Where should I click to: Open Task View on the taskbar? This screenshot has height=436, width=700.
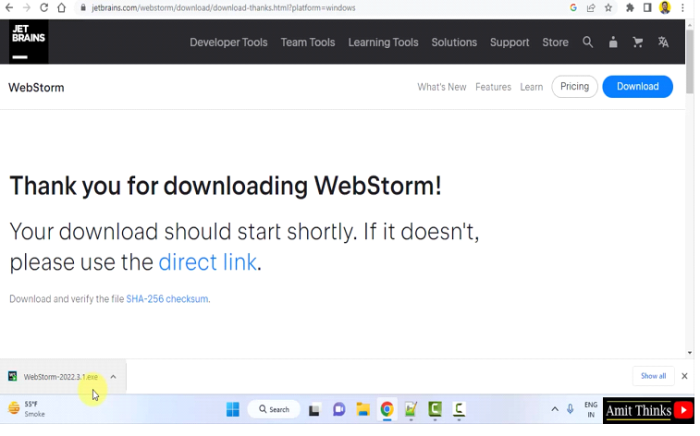(314, 409)
